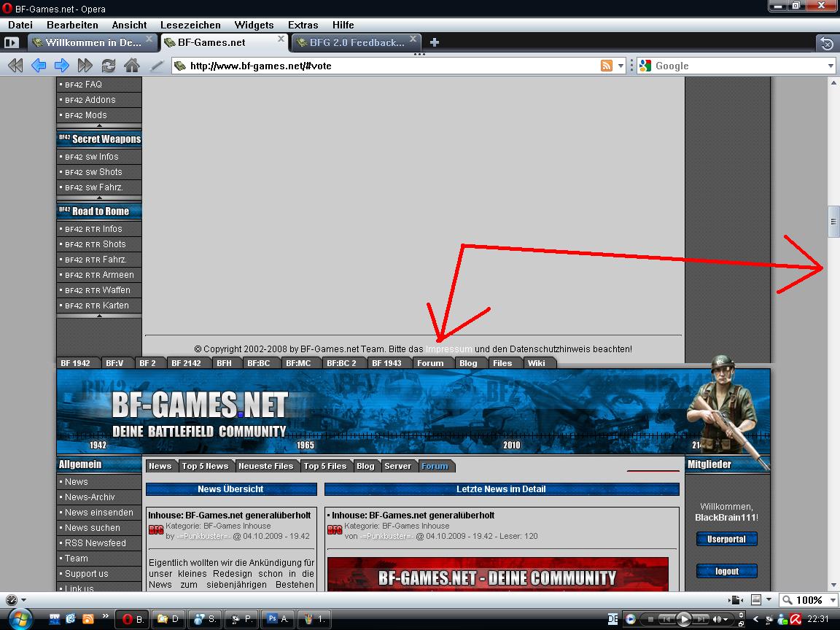
Task: Click the Impressum link in copyright line
Action: [x=449, y=349]
